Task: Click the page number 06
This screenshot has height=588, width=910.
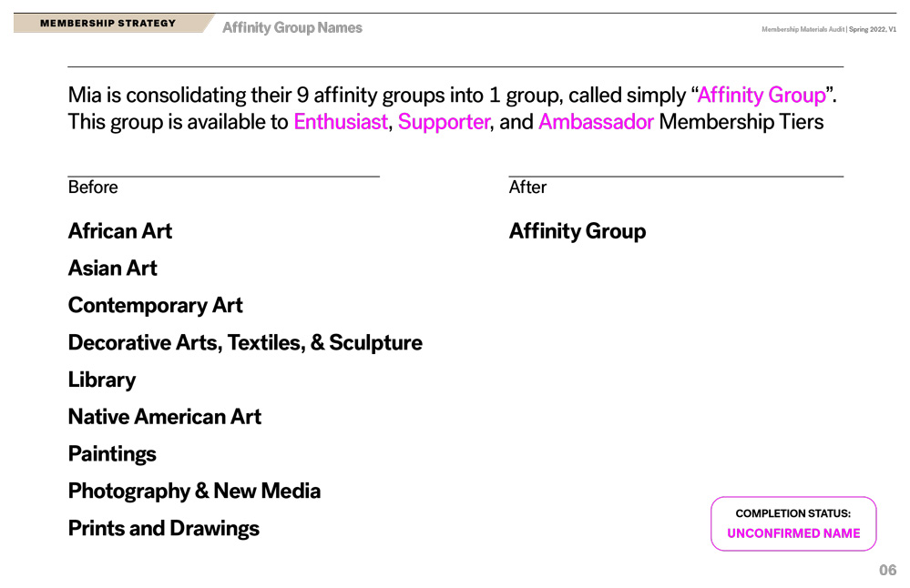Action: tap(887, 570)
